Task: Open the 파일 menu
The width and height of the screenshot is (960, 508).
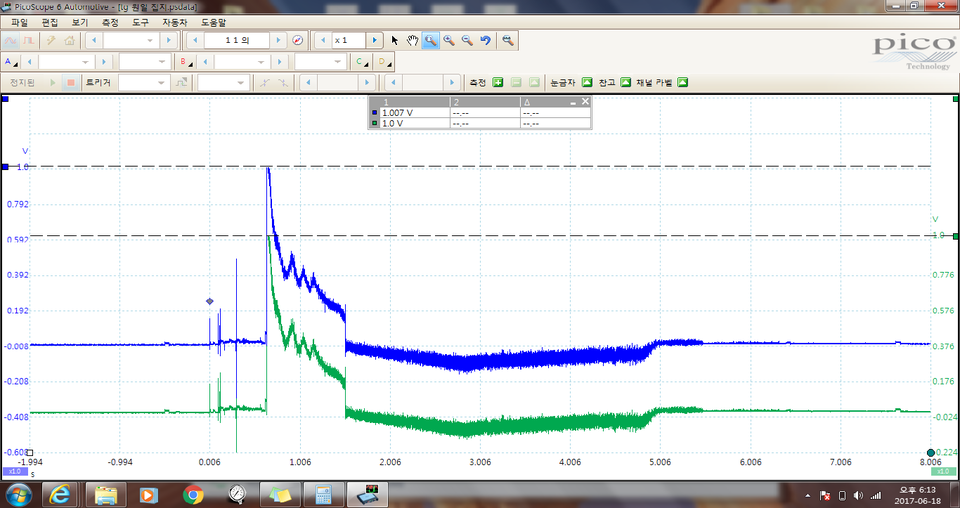Action: point(19,23)
